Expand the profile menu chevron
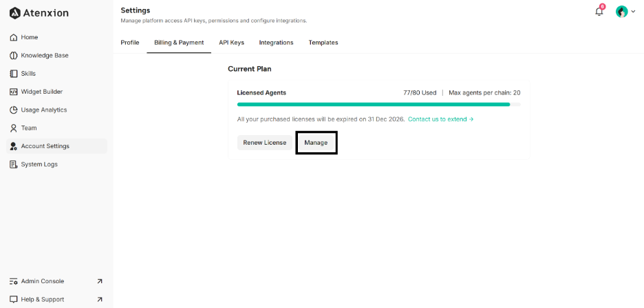The height and width of the screenshot is (308, 644). point(633,12)
